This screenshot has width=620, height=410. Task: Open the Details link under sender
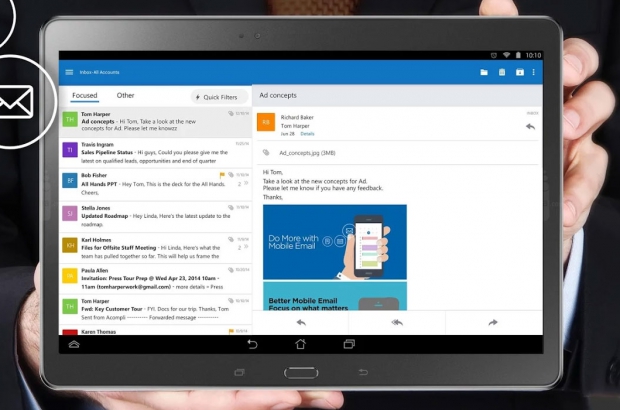click(308, 133)
